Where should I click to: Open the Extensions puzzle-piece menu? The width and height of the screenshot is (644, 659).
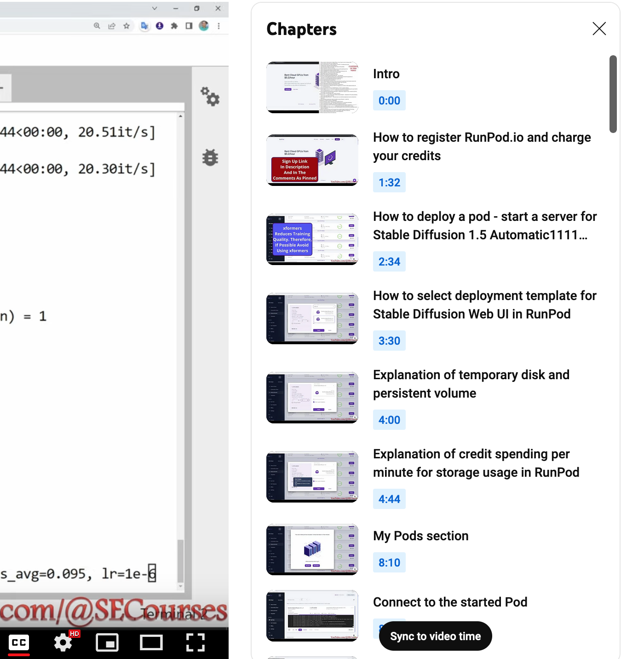(x=174, y=26)
